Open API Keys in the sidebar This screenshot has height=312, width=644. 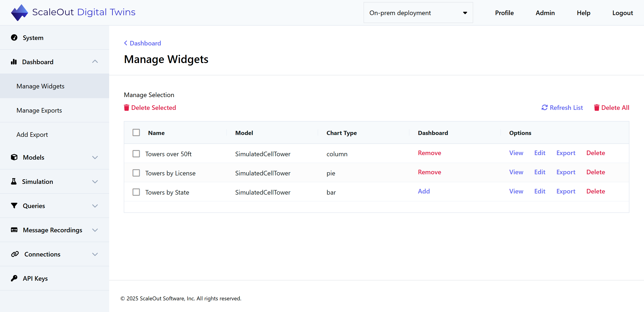[55, 278]
